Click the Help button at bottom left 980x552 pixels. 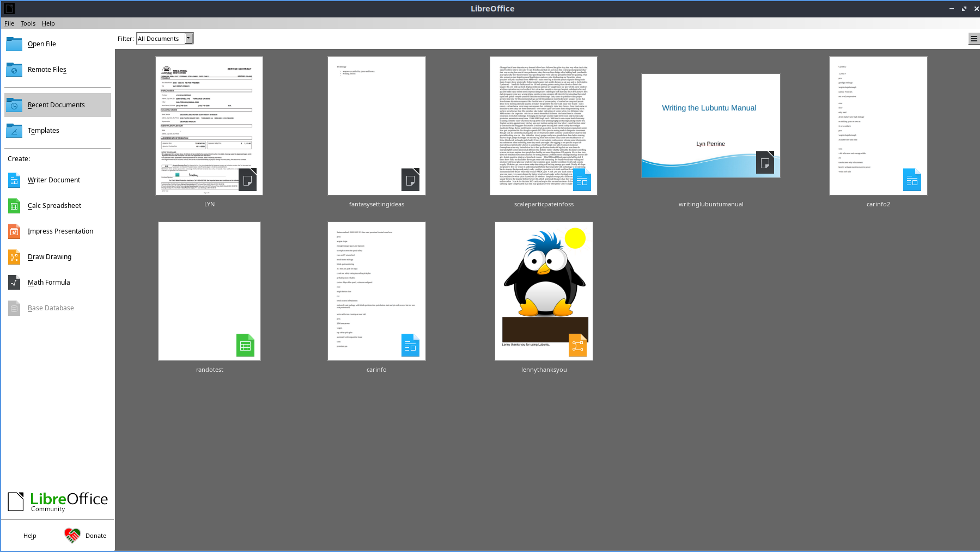(x=30, y=536)
